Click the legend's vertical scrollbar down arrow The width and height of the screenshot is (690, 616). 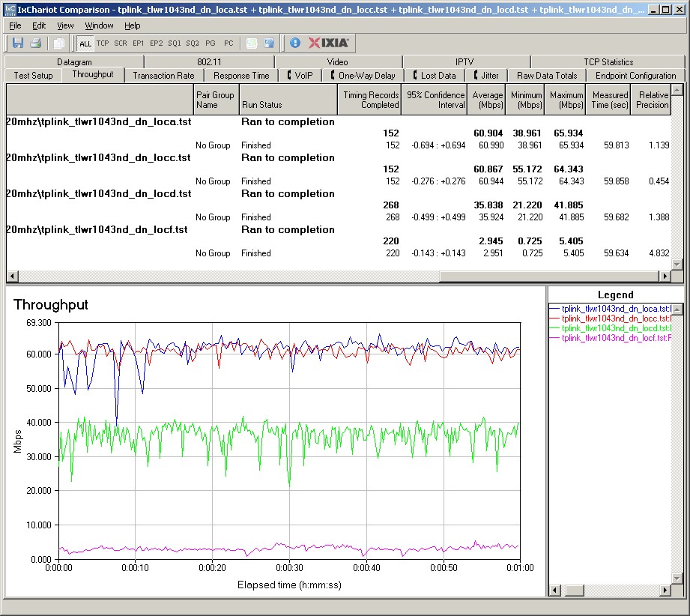point(677,578)
